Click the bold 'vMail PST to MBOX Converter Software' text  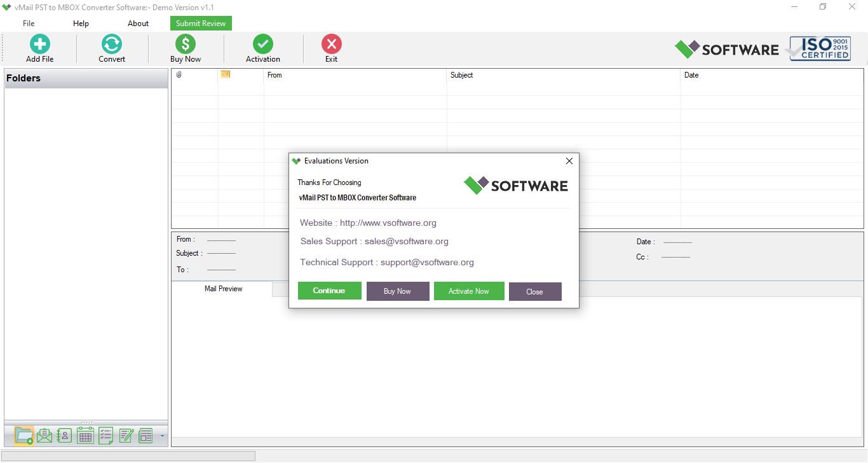pyautogui.click(x=357, y=198)
